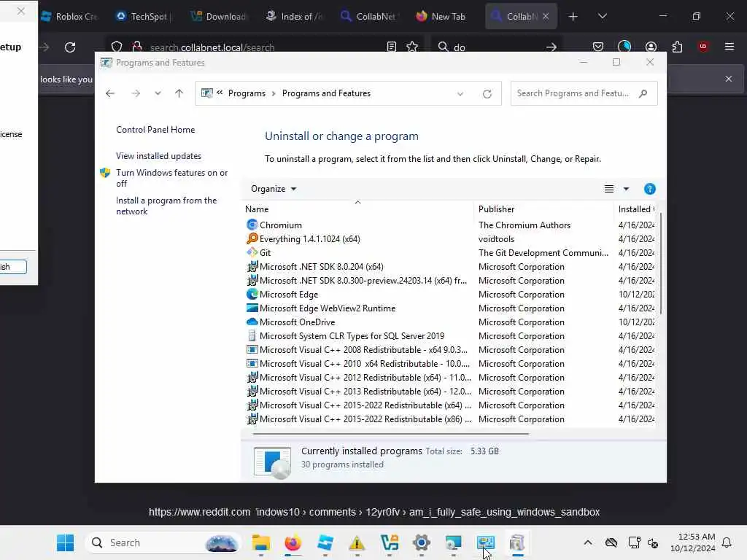The width and height of the screenshot is (747, 560).
Task: Sort by Name column header
Action: (357, 209)
